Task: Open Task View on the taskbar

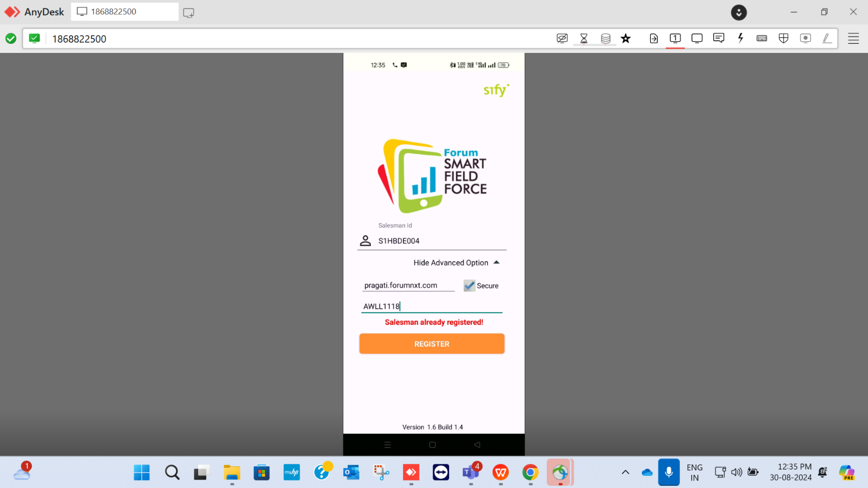Action: point(201,472)
